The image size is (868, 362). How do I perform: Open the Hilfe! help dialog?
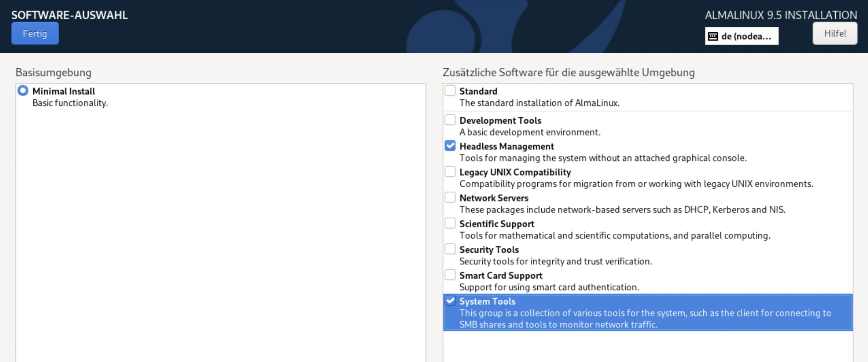click(x=834, y=33)
